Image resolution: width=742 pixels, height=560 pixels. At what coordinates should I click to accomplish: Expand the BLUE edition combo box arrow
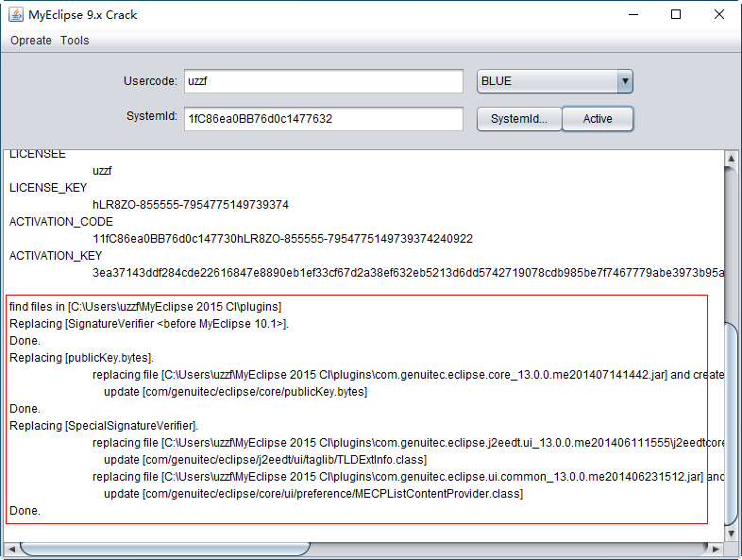coord(624,81)
